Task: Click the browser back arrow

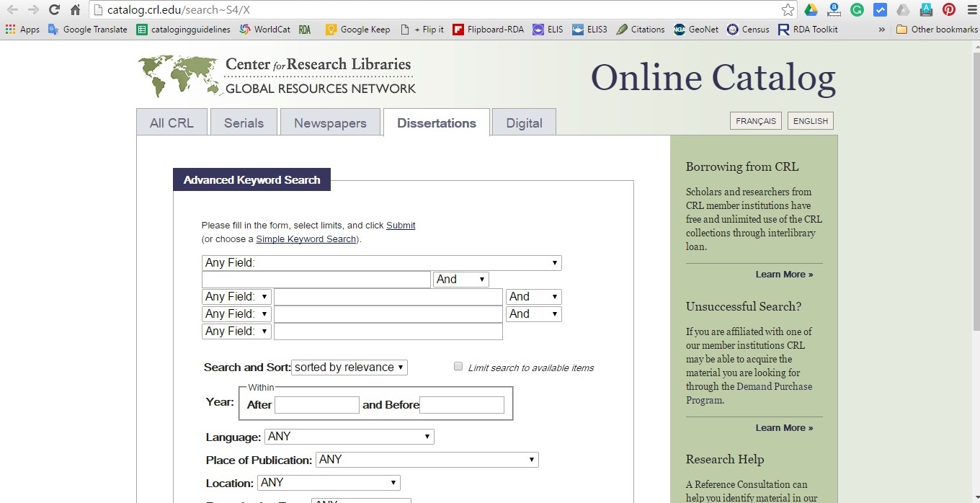Action: pyautogui.click(x=12, y=10)
